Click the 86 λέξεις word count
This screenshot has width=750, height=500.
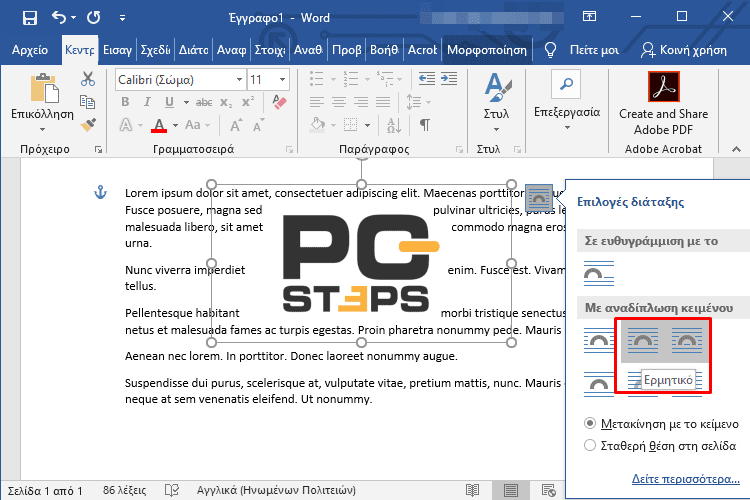(x=124, y=490)
